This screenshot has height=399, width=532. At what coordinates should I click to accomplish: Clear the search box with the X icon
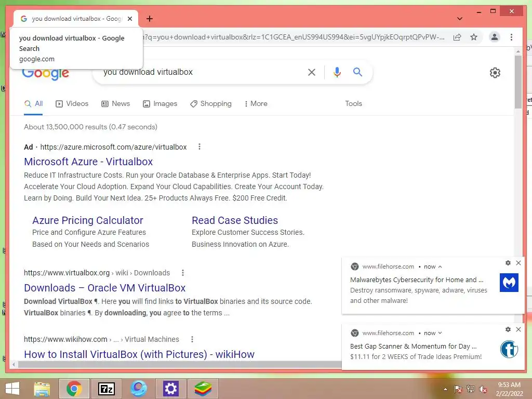(312, 72)
